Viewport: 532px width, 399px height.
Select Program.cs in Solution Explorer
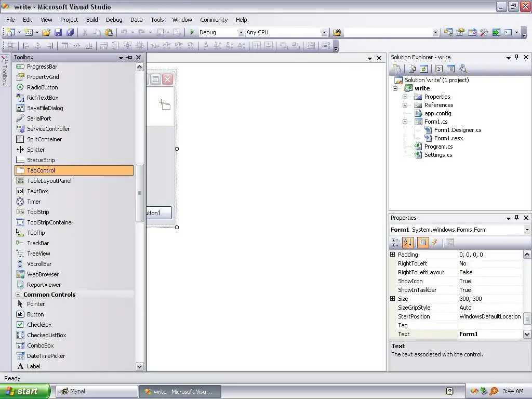point(438,147)
